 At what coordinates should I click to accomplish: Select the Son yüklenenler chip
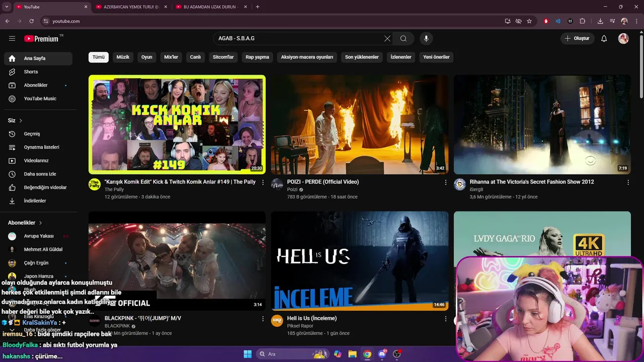[362, 57]
